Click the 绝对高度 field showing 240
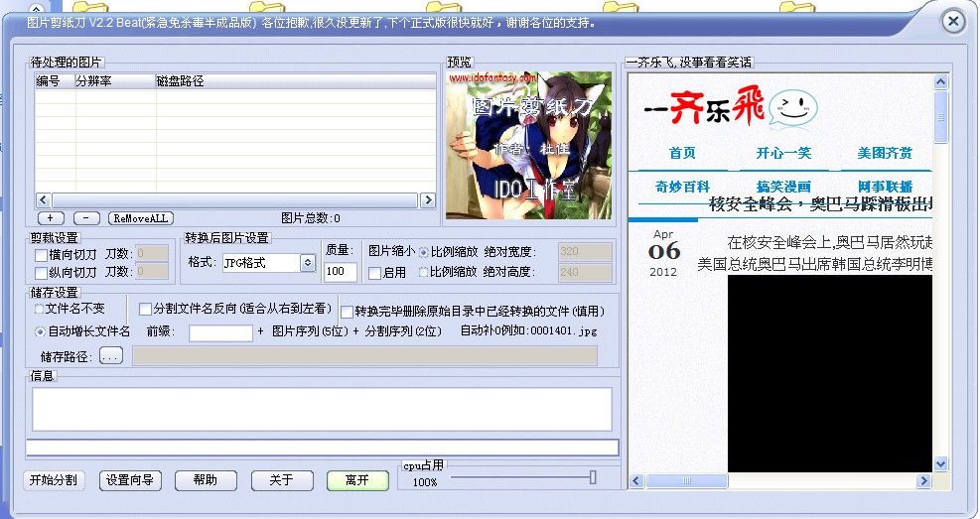Image resolution: width=980 pixels, height=519 pixels. tap(585, 272)
